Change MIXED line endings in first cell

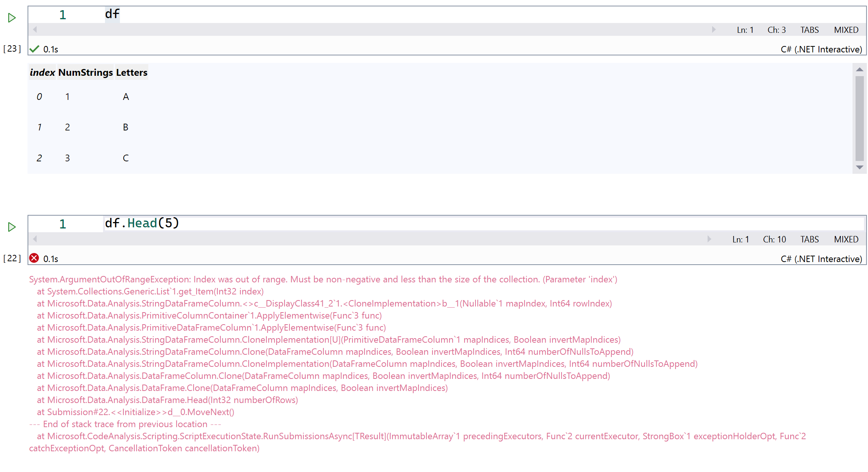846,30
